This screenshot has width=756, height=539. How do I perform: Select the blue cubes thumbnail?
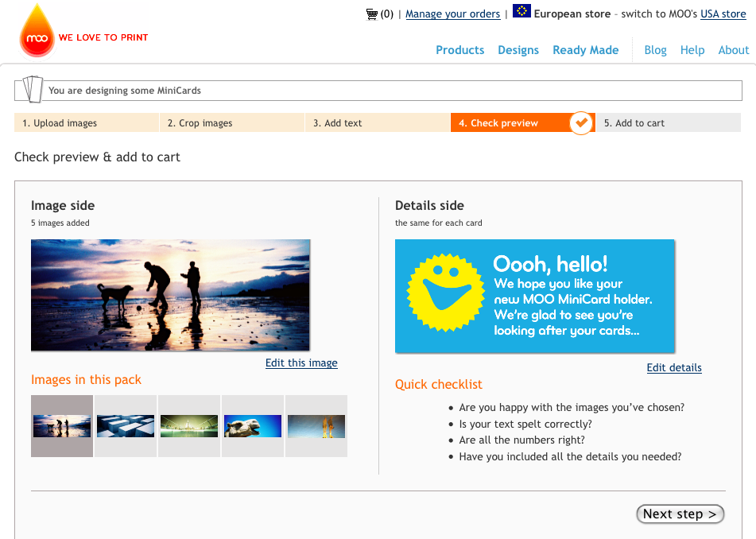coord(126,426)
